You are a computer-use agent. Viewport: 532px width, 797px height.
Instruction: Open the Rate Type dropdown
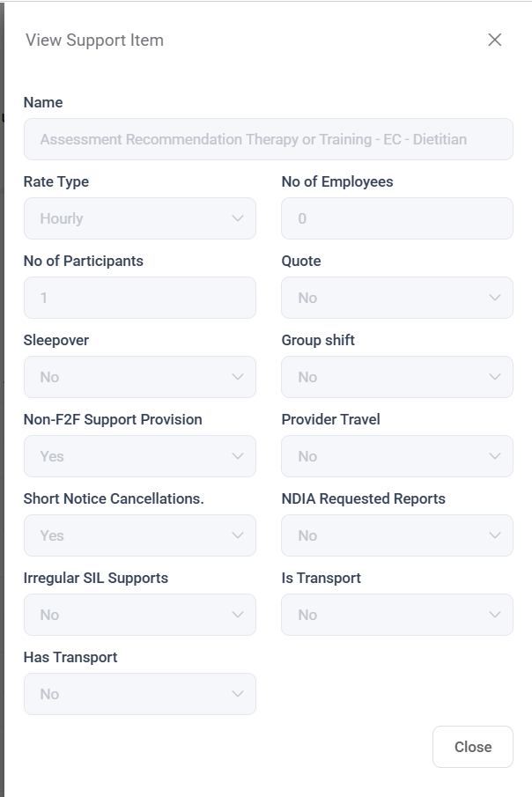139,218
